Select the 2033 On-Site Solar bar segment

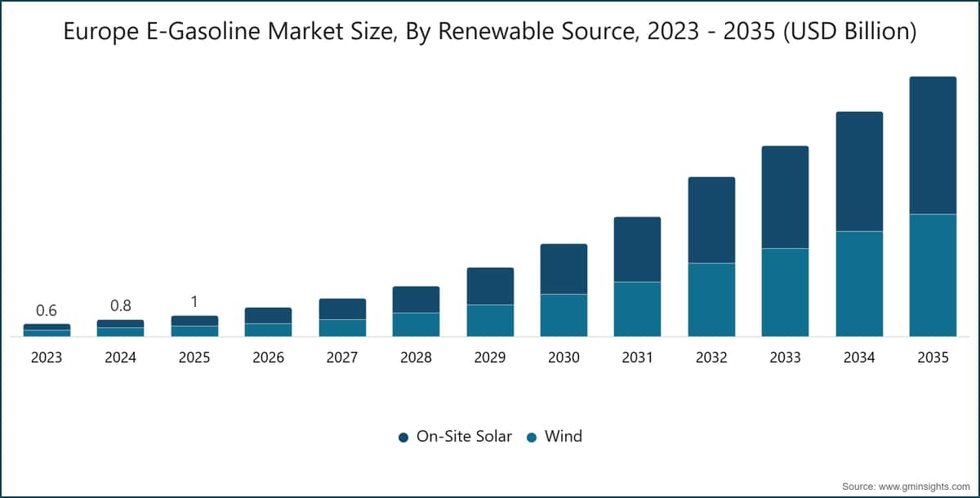tap(785, 198)
